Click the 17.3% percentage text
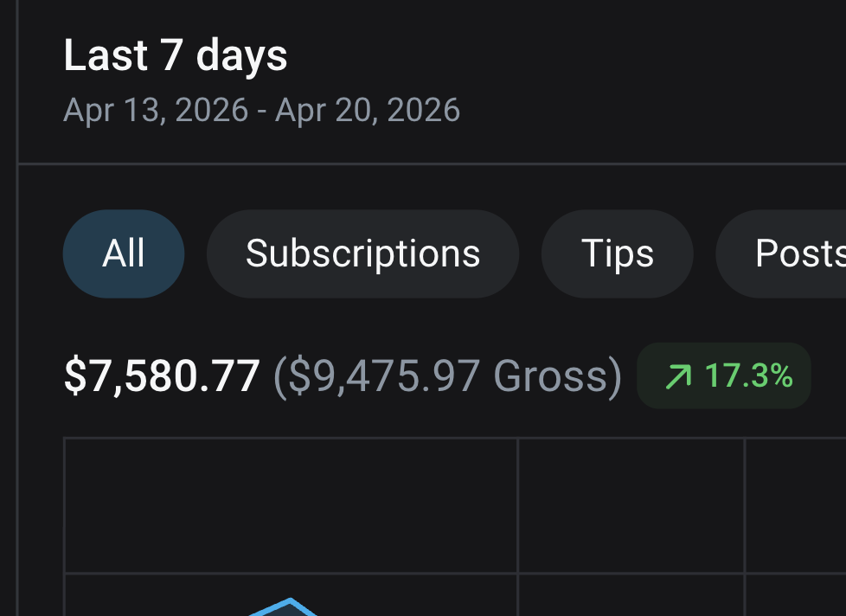This screenshot has width=846, height=616. coord(749,375)
